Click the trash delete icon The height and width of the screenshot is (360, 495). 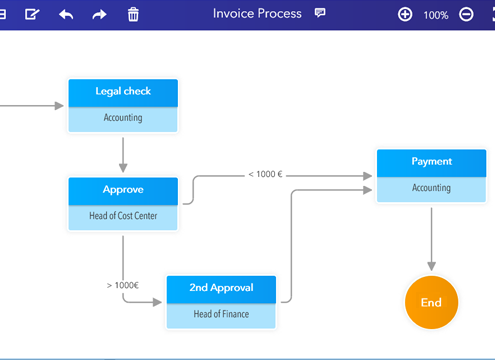[133, 14]
